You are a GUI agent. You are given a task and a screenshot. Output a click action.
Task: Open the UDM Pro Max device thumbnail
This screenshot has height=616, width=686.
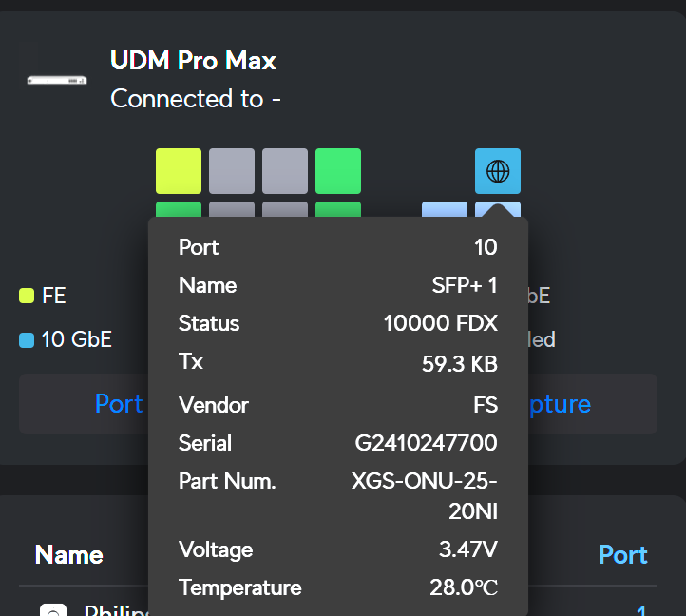(x=57, y=81)
